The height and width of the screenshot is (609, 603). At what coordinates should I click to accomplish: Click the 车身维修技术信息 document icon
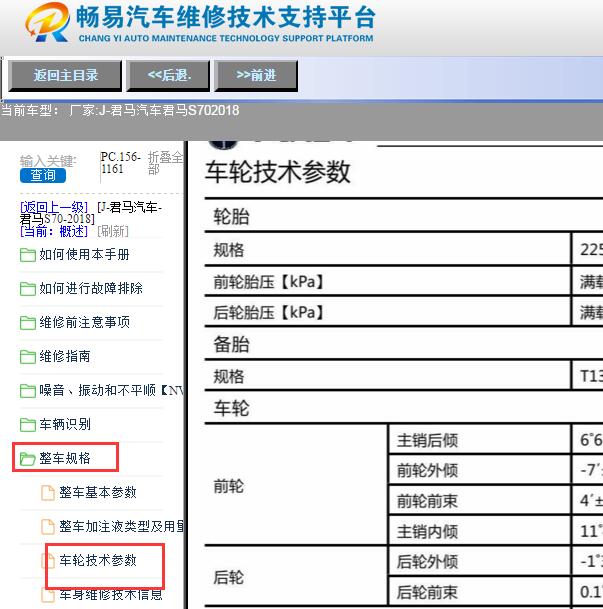(48, 595)
